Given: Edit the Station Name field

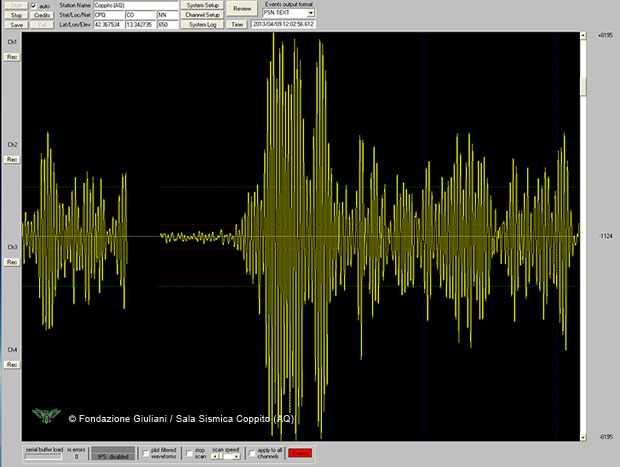Looking at the screenshot, I should pyautogui.click(x=136, y=6).
